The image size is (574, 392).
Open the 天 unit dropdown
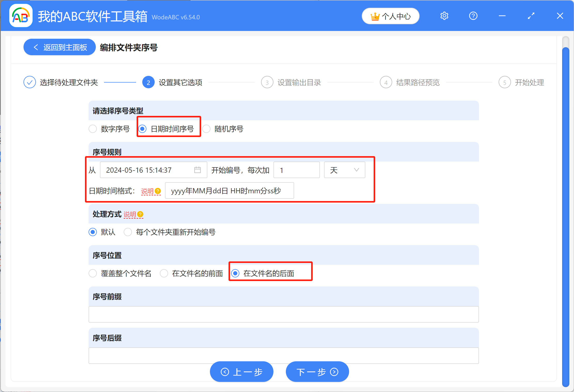pos(344,170)
